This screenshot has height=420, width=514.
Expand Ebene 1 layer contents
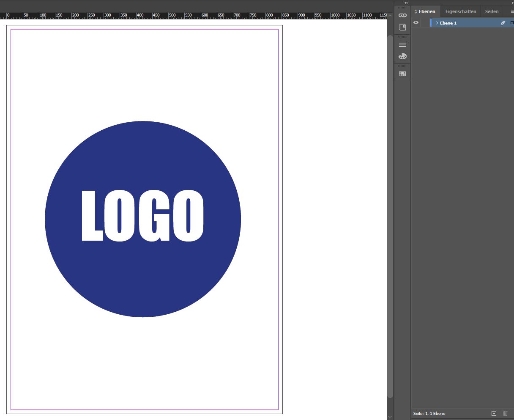coord(437,23)
